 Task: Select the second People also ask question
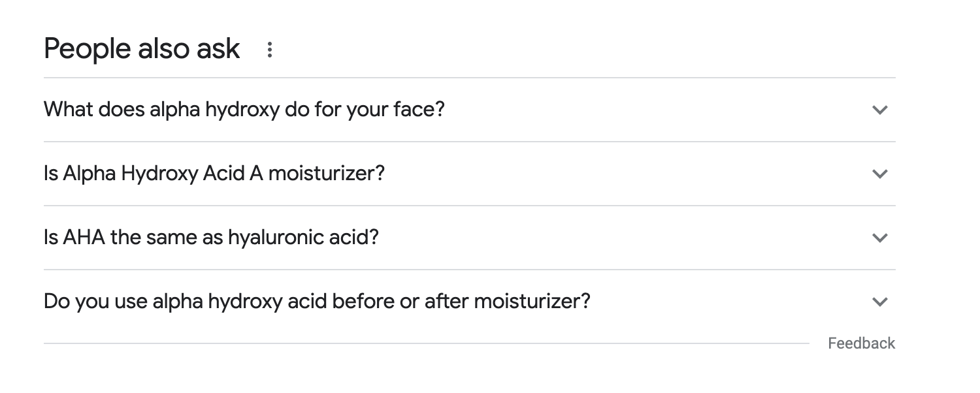point(457,173)
